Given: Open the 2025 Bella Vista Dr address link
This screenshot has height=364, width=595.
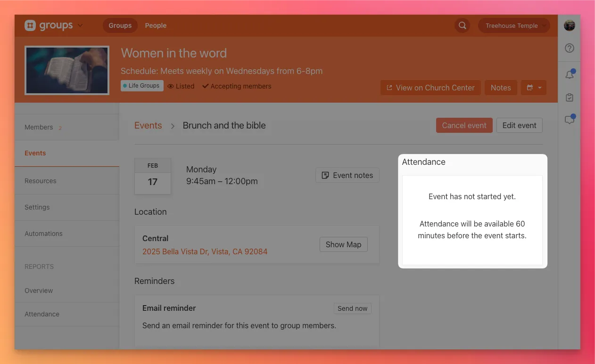Looking at the screenshot, I should 205,251.
